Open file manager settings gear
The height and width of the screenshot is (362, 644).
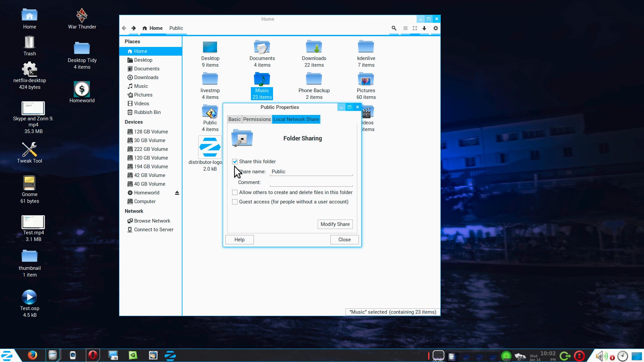[435, 28]
